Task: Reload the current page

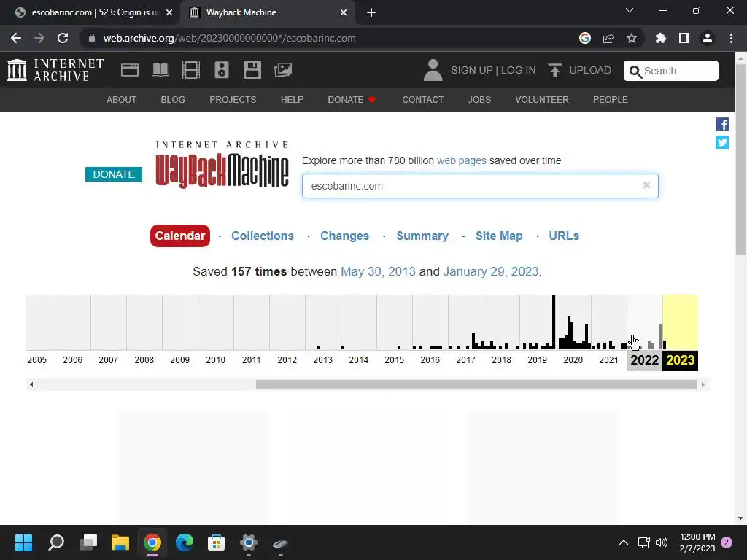Action: (63, 38)
